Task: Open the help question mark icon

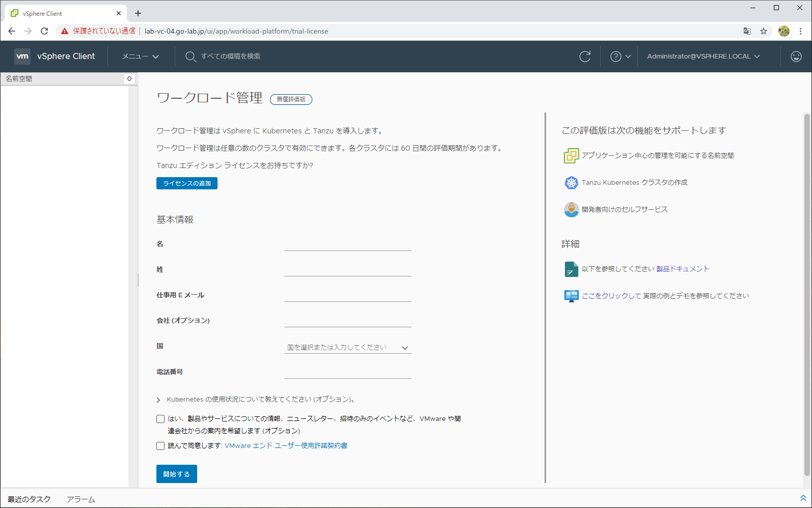Action: click(615, 57)
